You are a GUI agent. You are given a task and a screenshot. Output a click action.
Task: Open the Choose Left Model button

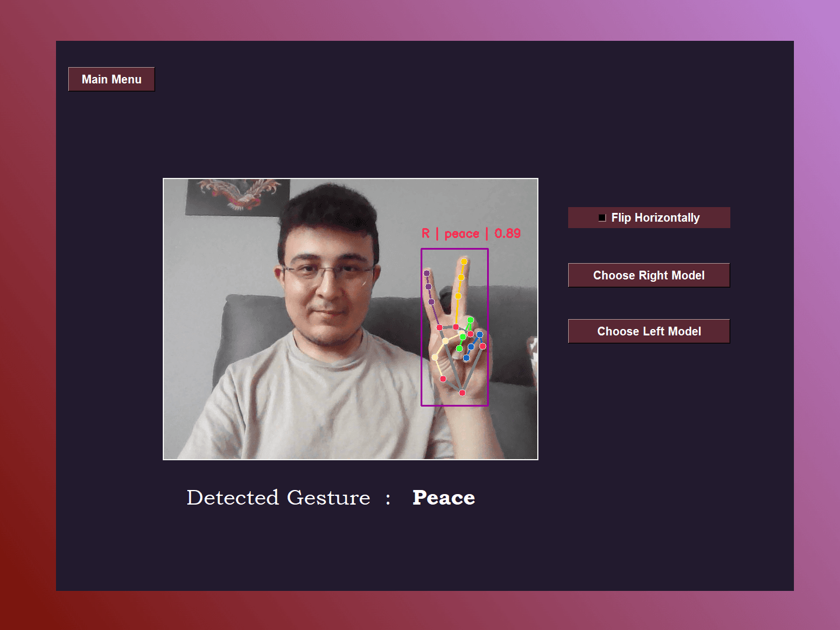click(x=649, y=331)
